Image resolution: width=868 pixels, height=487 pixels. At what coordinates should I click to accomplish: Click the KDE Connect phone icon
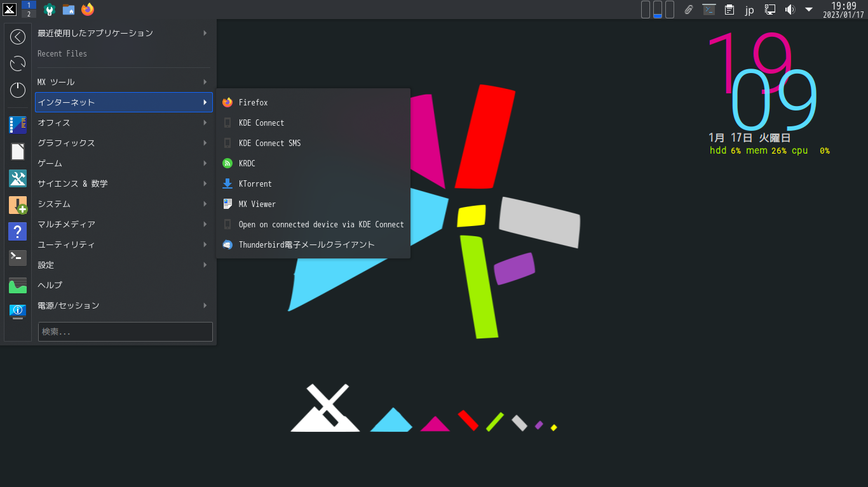[x=227, y=123]
